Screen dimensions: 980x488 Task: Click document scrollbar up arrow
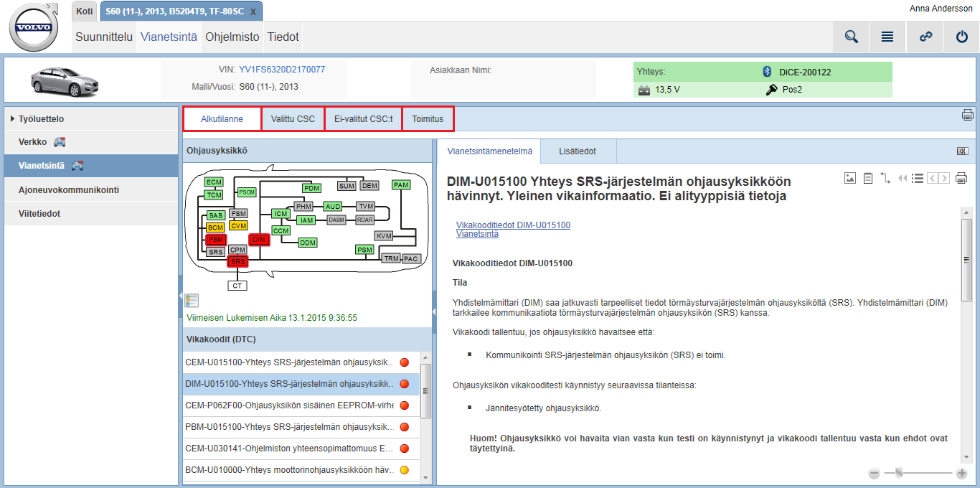point(966,212)
